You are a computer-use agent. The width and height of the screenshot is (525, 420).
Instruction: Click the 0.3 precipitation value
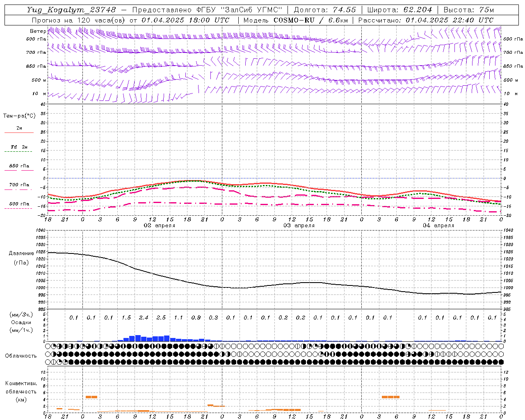click(x=213, y=318)
